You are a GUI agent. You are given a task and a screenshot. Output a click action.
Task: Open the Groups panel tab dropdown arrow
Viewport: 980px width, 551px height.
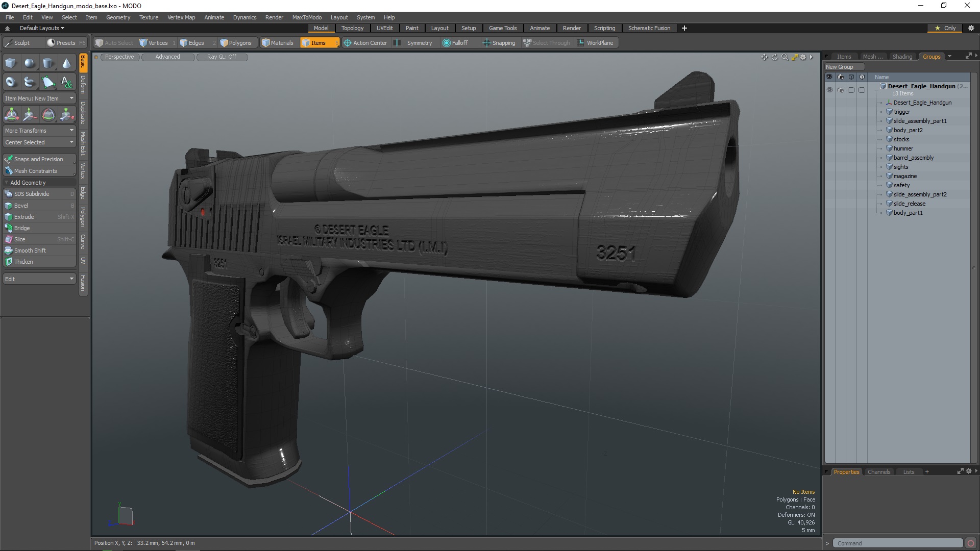949,57
